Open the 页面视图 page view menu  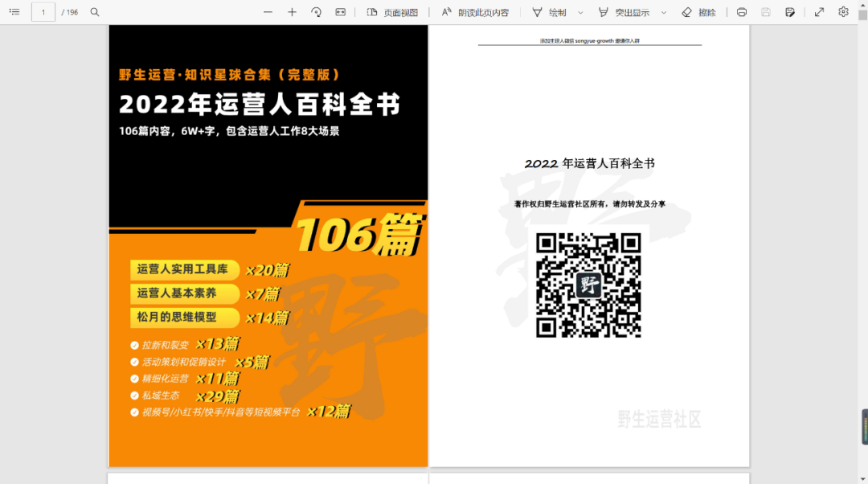tap(392, 12)
